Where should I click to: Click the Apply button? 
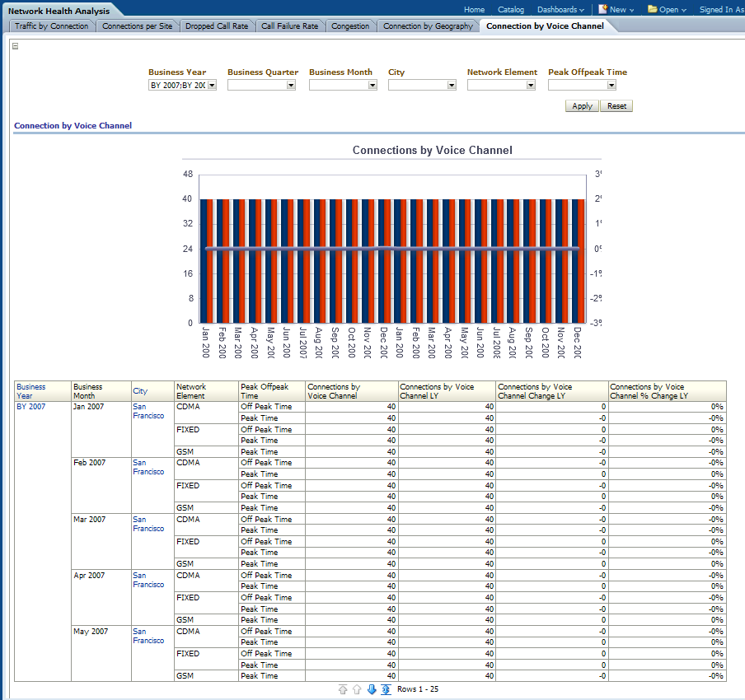(582, 106)
